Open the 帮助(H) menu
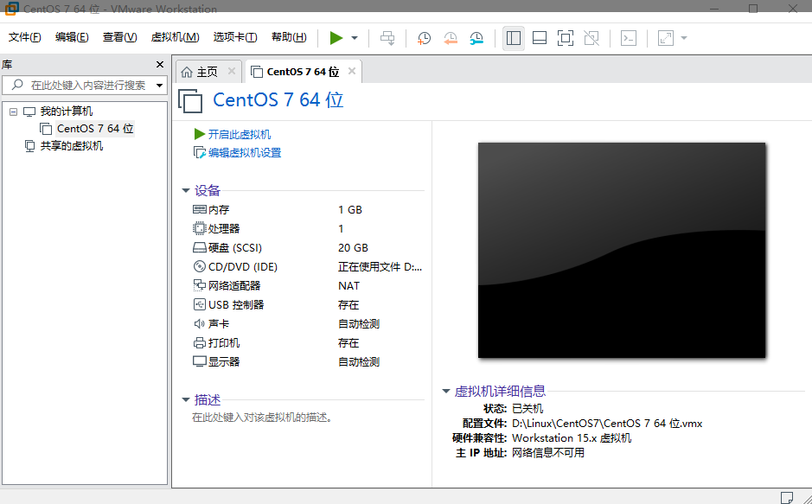Image resolution: width=812 pixels, height=504 pixels. click(x=289, y=37)
